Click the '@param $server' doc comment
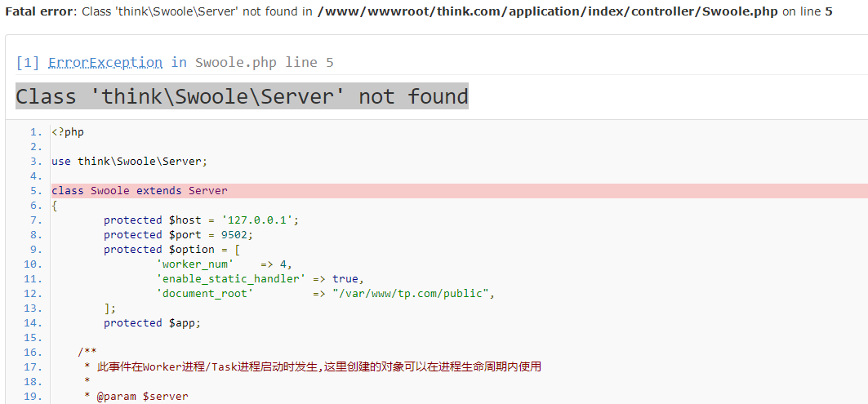 click(x=140, y=397)
